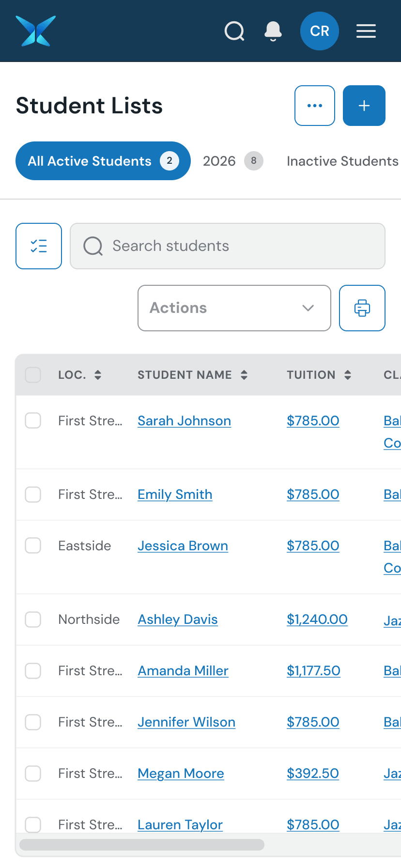
Task: Select Ashley Davis row checkbox
Action: pos(33,619)
